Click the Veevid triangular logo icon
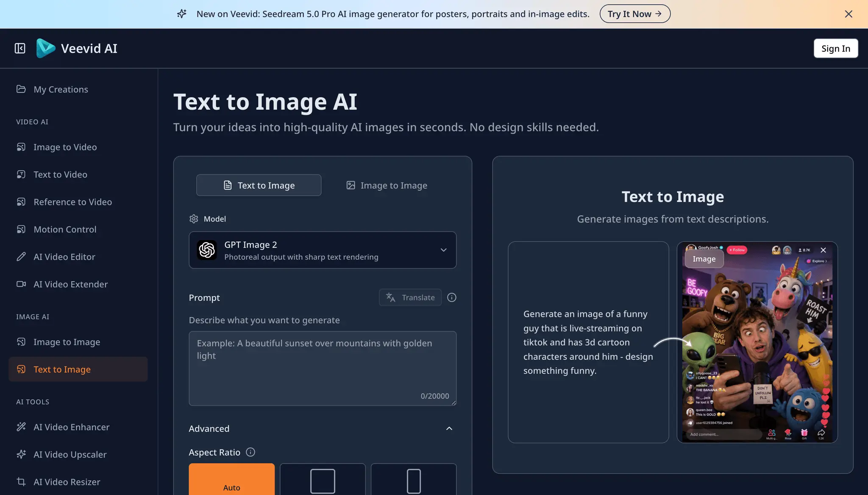The width and height of the screenshot is (868, 495). click(46, 48)
